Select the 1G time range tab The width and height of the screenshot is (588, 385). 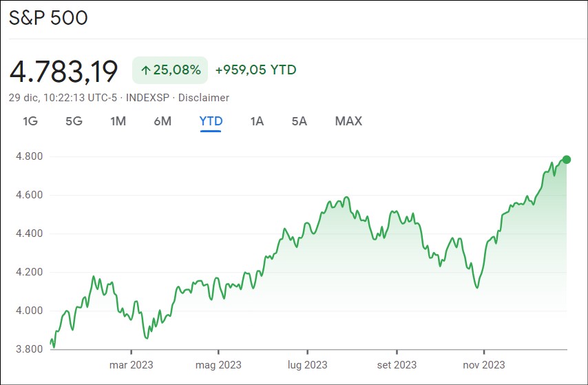[x=30, y=121]
